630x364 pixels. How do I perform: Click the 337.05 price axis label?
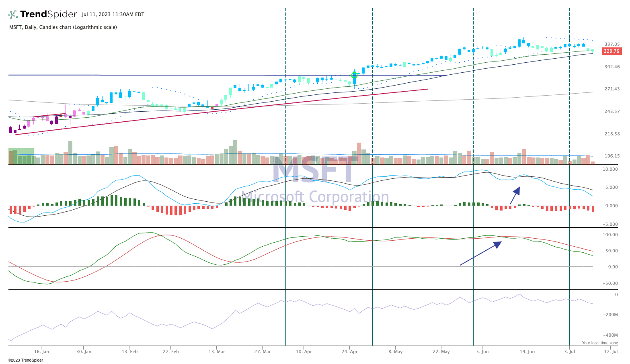[612, 45]
